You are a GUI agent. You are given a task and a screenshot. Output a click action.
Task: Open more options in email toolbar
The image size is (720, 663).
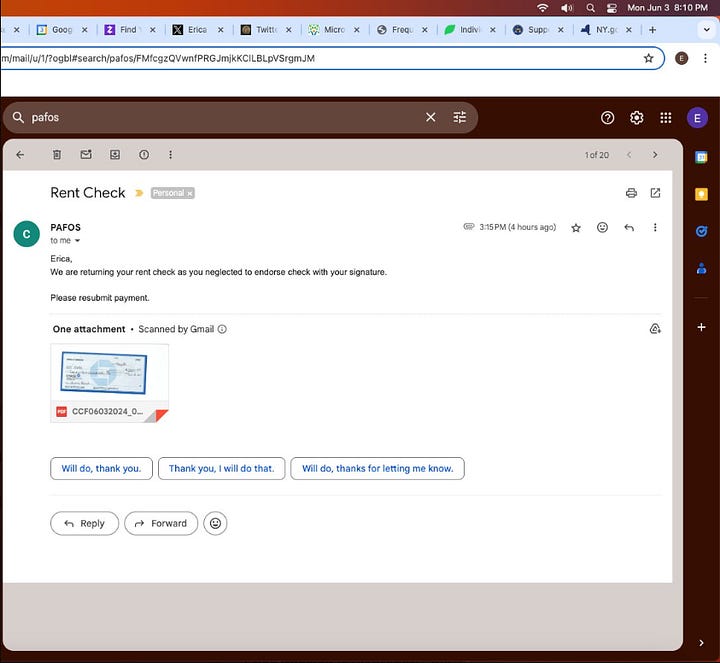(x=170, y=155)
